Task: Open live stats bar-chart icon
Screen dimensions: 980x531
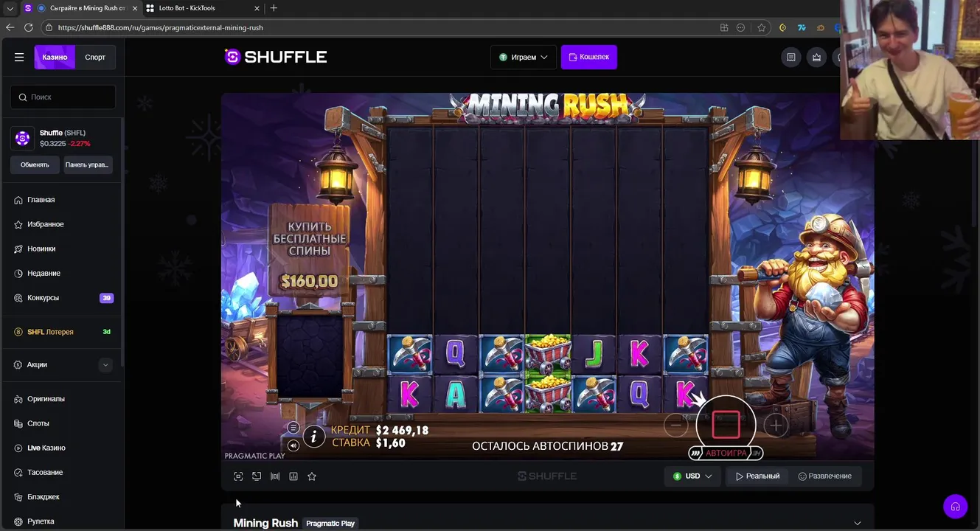Action: point(293,476)
